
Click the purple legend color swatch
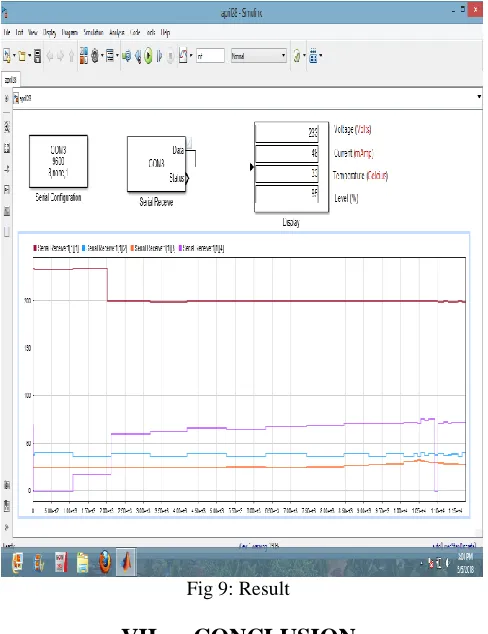180,248
